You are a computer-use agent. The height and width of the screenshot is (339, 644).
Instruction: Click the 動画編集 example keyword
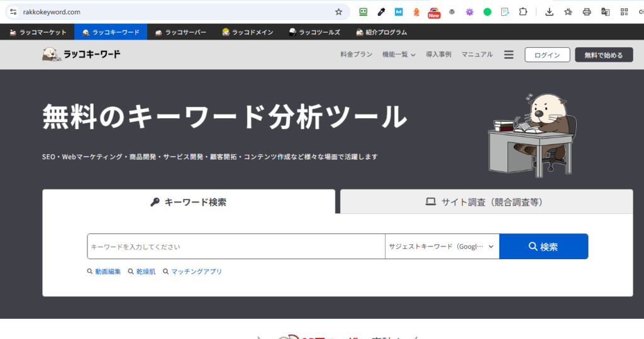click(108, 272)
